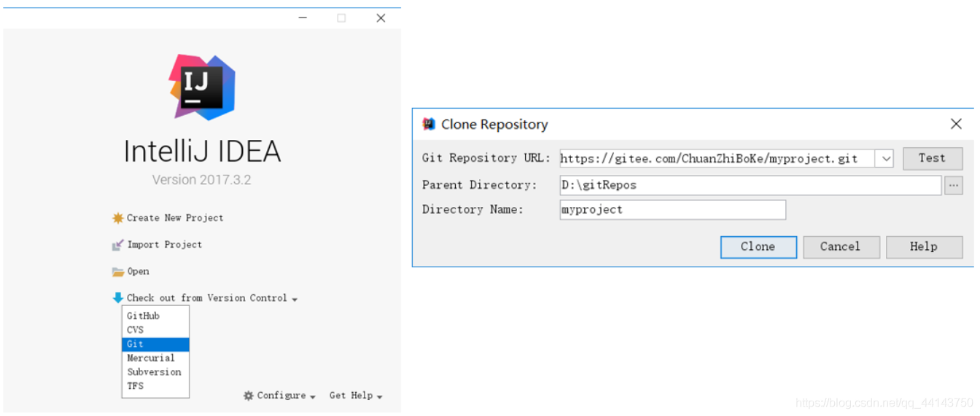Viewport: 980px width, 416px height.
Task: Click the Clone button
Action: click(x=758, y=247)
